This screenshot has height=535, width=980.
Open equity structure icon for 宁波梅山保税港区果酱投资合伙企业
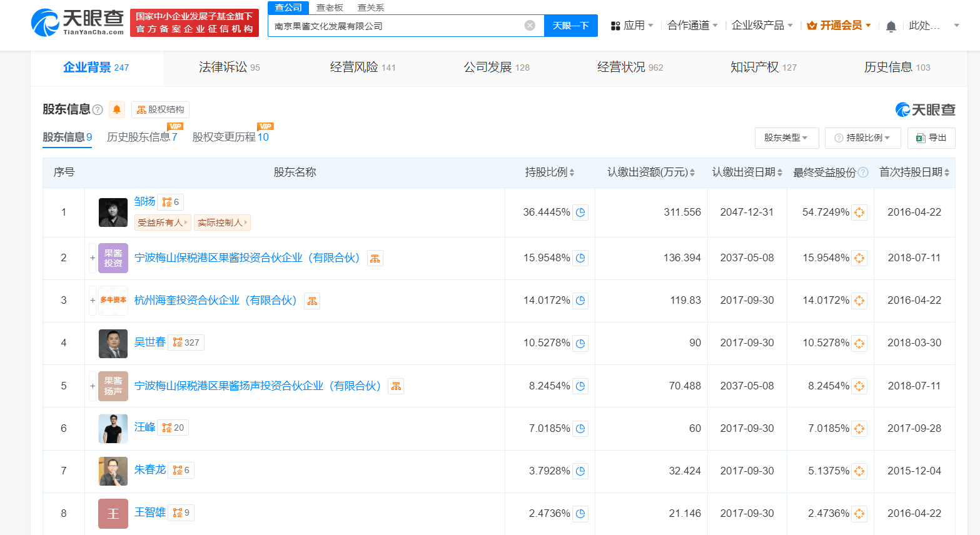coord(375,258)
